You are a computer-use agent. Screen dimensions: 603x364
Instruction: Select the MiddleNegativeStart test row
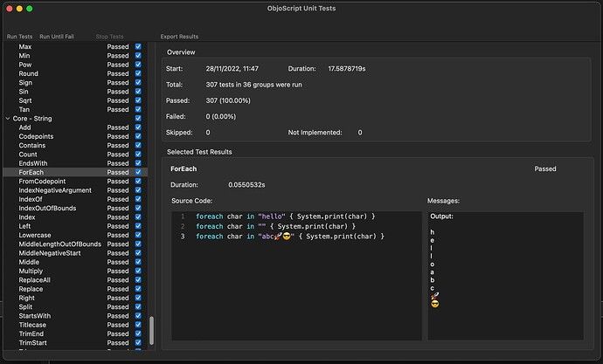75,253
